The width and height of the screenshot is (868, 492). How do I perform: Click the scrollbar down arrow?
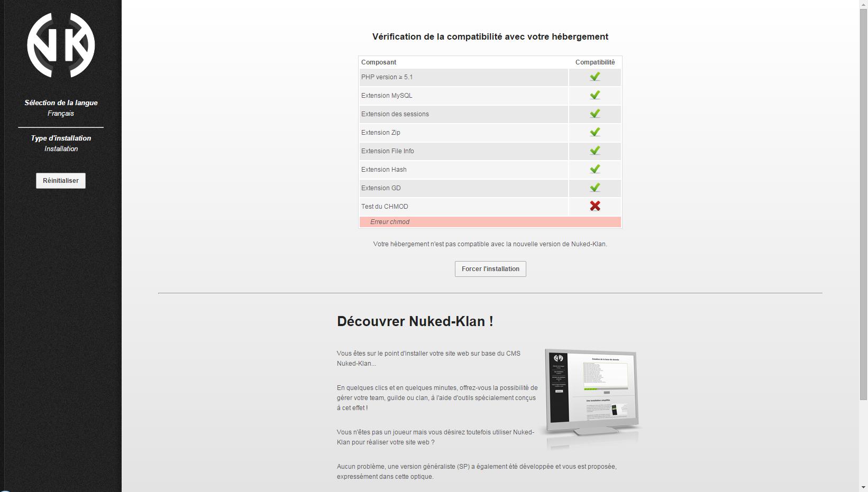[x=863, y=487]
